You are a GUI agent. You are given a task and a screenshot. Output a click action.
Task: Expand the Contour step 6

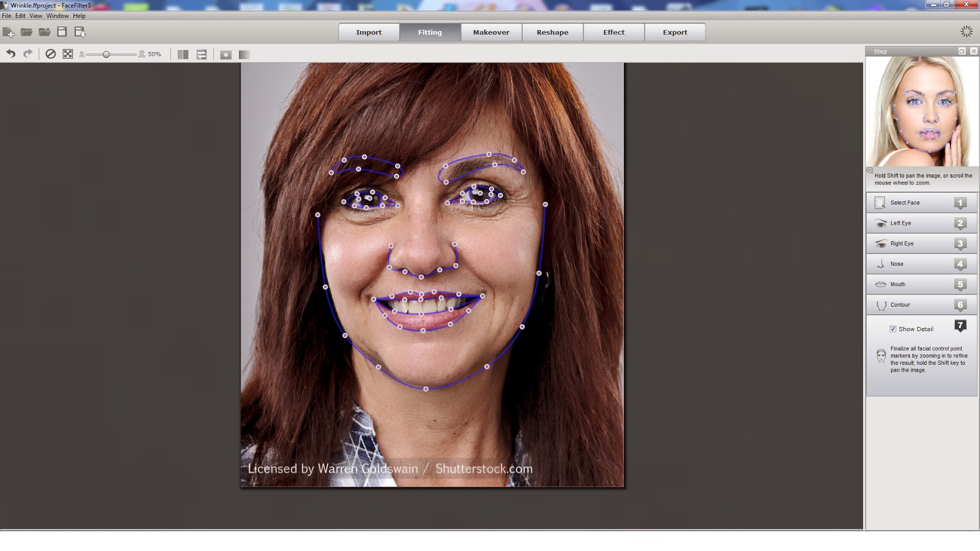[921, 304]
